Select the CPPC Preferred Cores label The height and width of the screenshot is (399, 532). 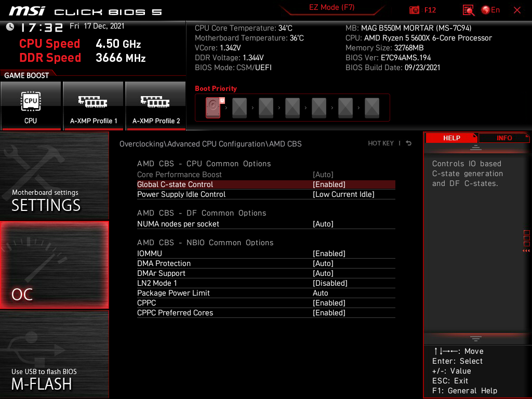coord(175,312)
